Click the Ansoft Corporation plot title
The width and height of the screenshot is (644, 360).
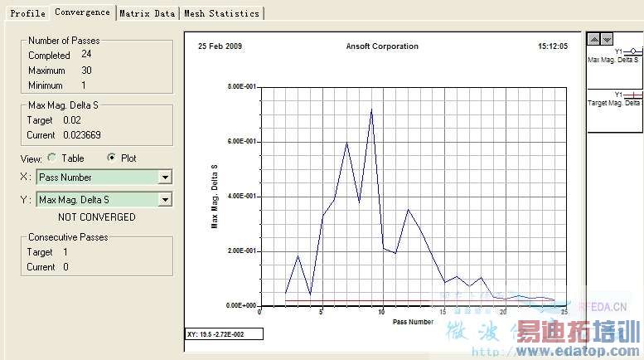pyautogui.click(x=382, y=46)
